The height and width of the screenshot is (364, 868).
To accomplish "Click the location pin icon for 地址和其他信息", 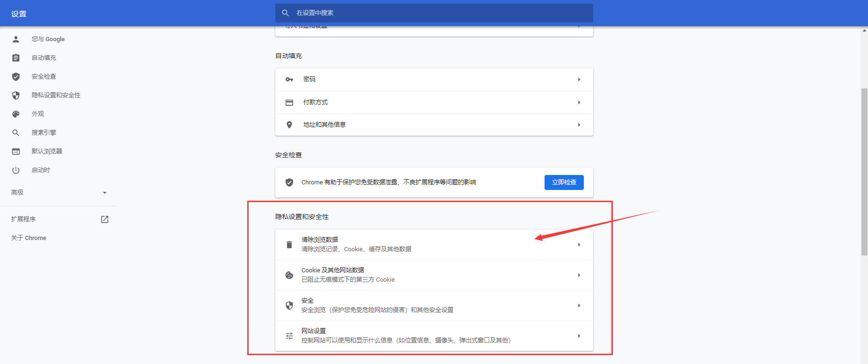I will click(x=289, y=125).
